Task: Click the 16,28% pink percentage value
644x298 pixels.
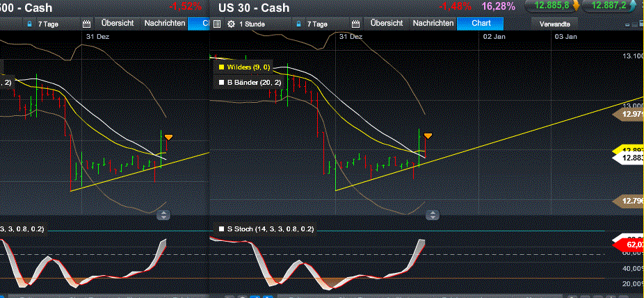Action: 499,6
